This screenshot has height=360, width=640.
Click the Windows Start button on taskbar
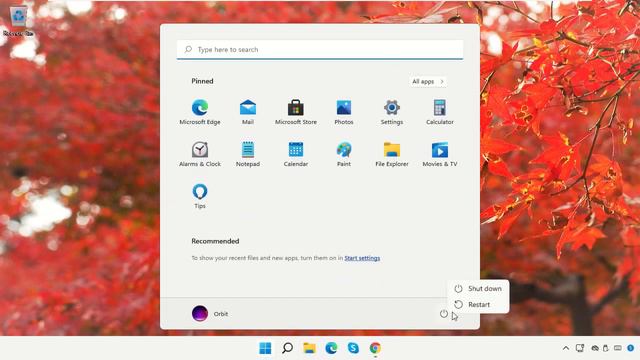pyautogui.click(x=265, y=348)
